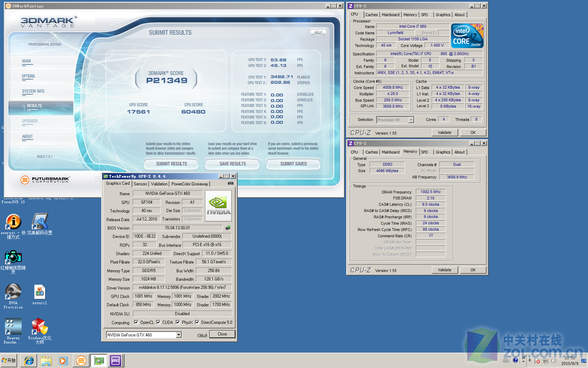Click the HELP button in 3DMark
The image size is (588, 368).
tap(318, 33)
